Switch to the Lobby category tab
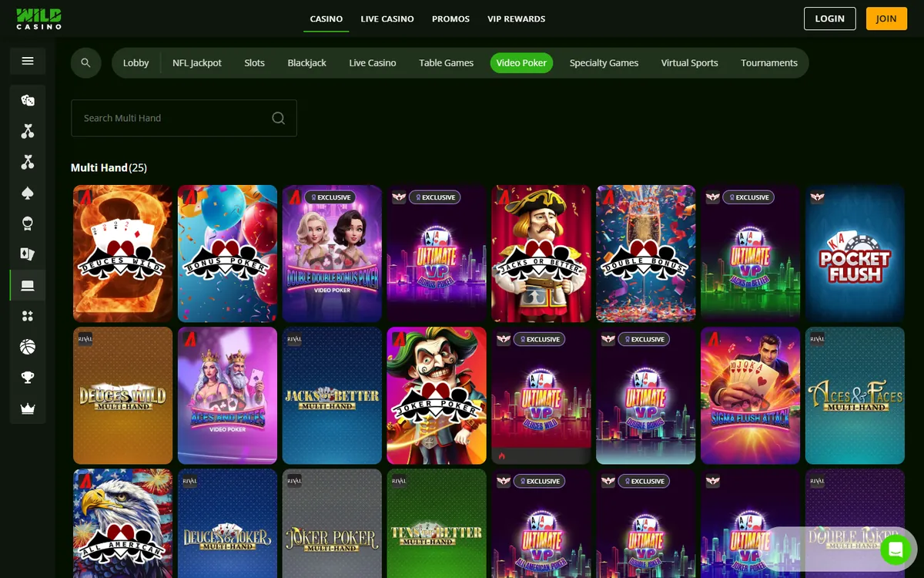This screenshot has width=924, height=578. coord(136,62)
